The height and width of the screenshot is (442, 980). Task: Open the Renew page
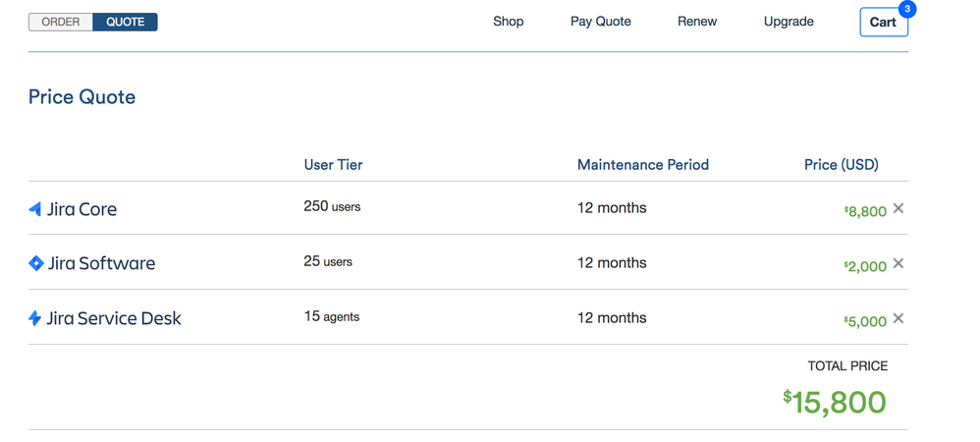[697, 22]
